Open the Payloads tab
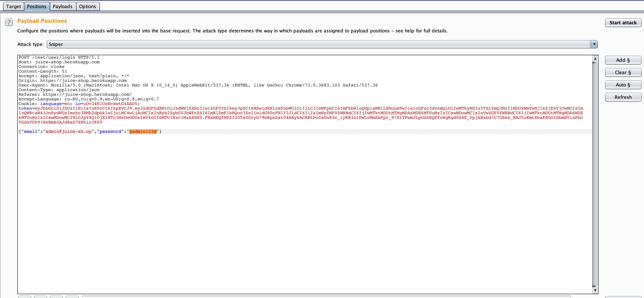This screenshot has height=298, width=644. (63, 7)
